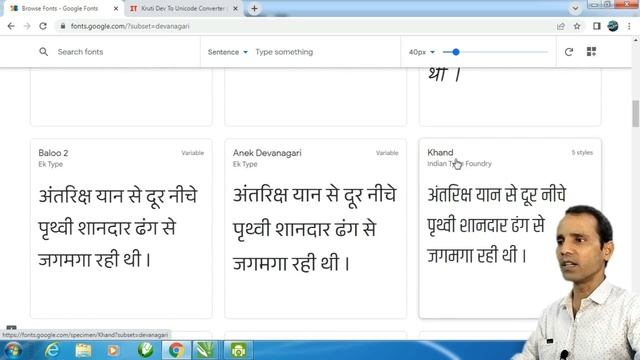Open the green camera taskbar application
640x360 pixels.
point(238,350)
